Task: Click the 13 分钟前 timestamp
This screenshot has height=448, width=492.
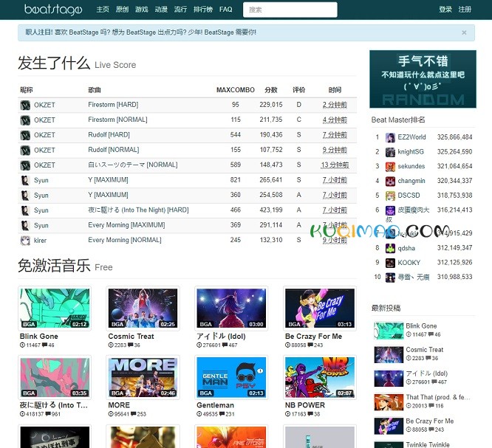Action: tap(335, 165)
